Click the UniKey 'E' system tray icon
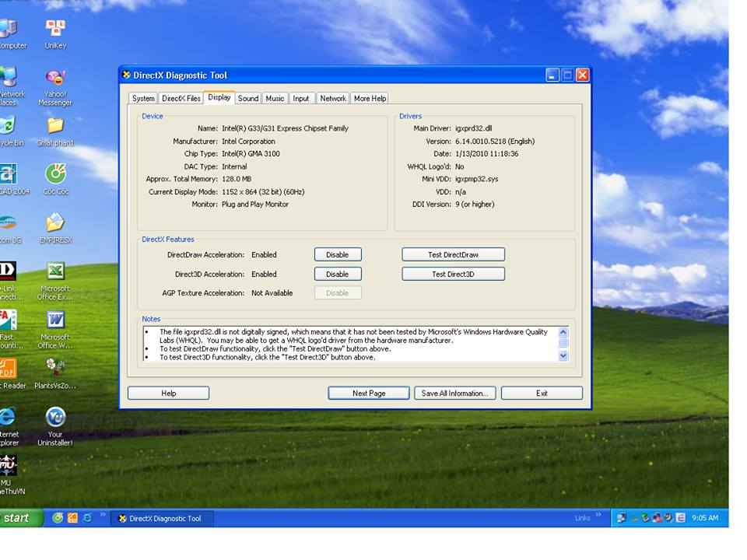Screen dimensions: 747x560 (681, 518)
